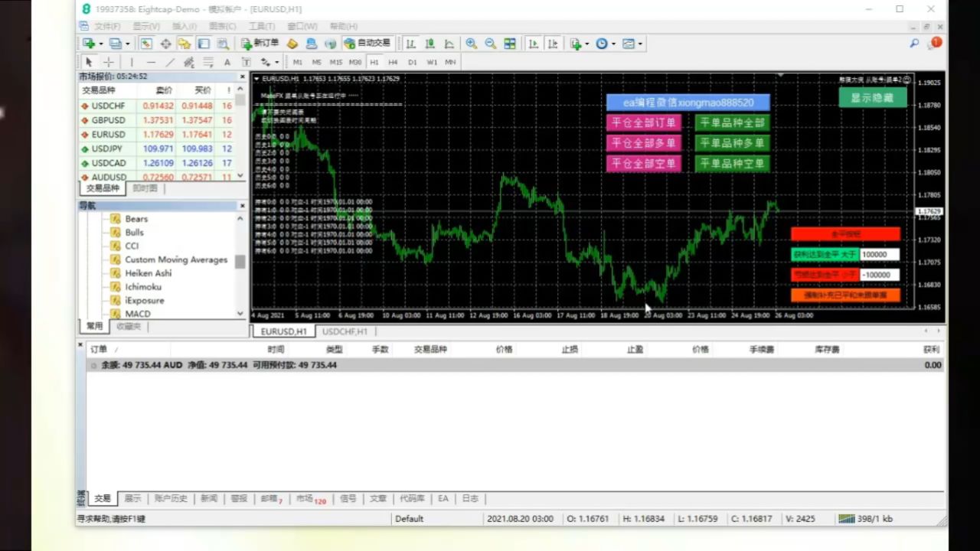
Task: Open the New Chart toolbar icon
Action: (89, 44)
